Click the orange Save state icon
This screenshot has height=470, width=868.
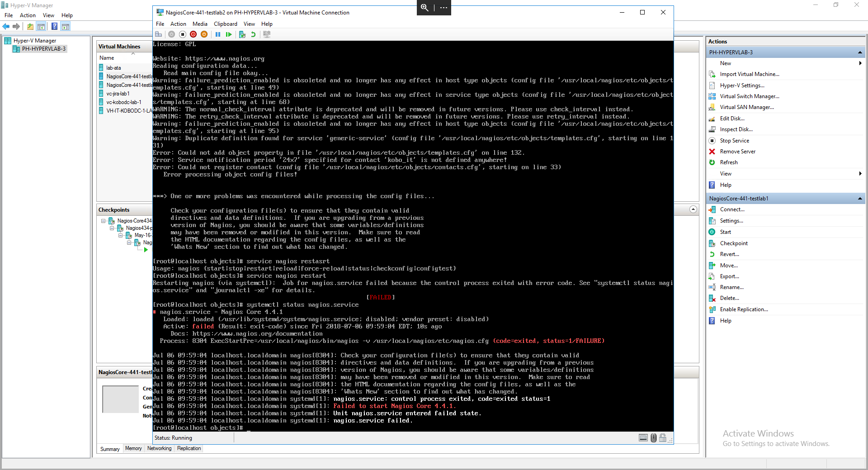pyautogui.click(x=204, y=34)
